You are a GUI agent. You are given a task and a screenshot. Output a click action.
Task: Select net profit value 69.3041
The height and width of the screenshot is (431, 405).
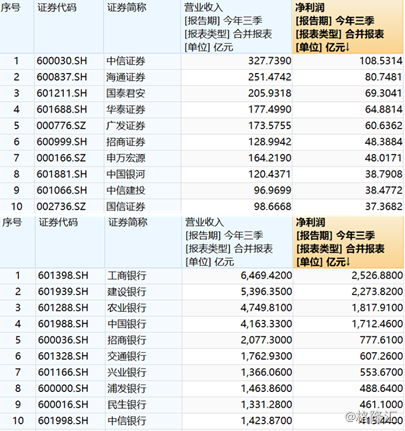tap(383, 93)
